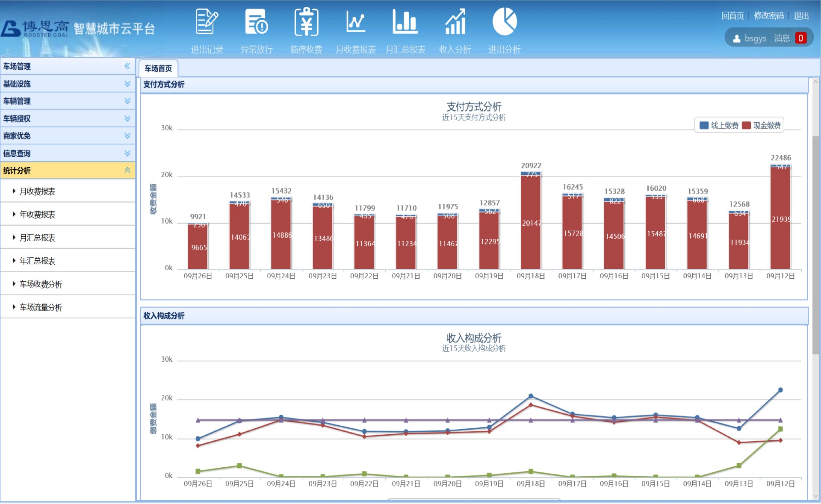This screenshot has width=821, height=504.
Task: Click the red message count badge
Action: tap(800, 38)
